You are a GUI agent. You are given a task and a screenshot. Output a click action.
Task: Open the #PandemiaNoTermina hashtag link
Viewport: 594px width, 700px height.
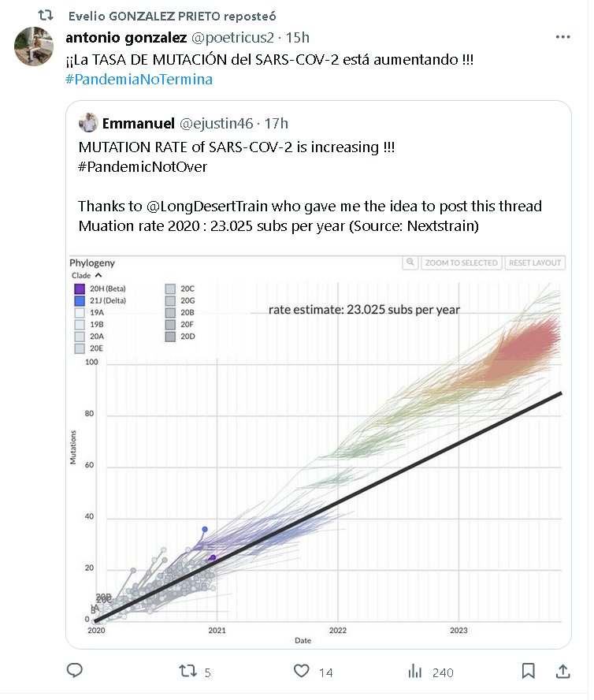click(139, 80)
